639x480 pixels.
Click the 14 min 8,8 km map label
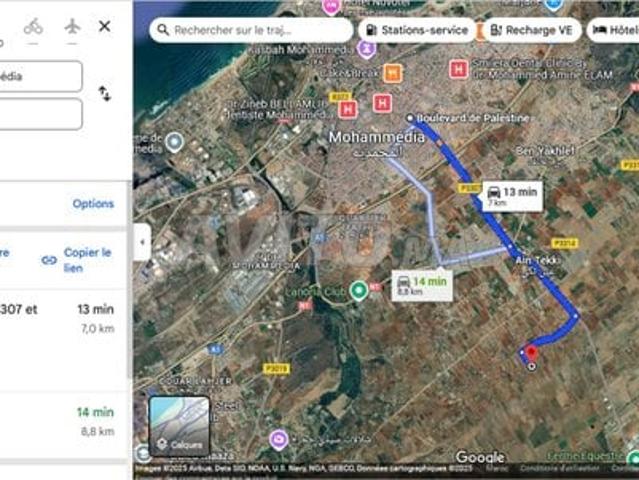pyautogui.click(x=422, y=286)
